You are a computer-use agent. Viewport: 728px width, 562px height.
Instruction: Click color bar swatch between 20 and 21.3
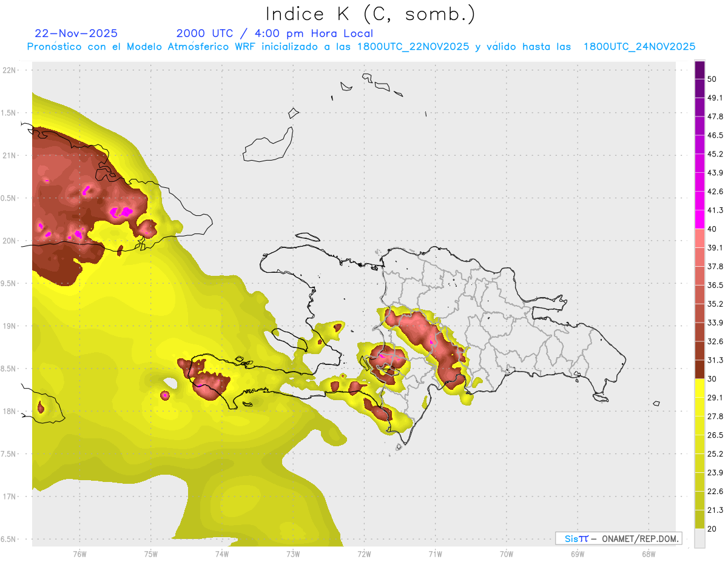(x=699, y=519)
